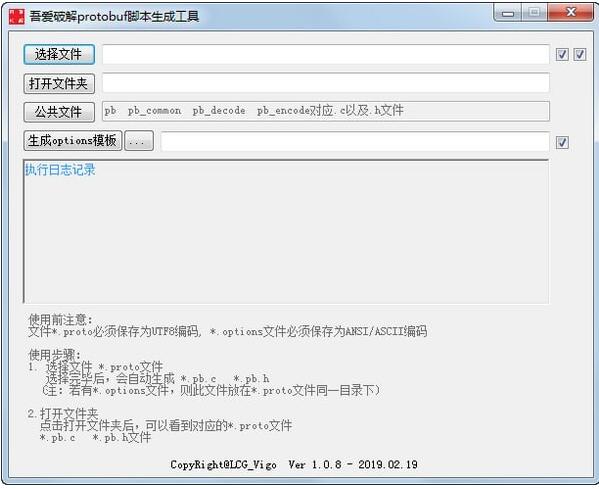Toggle the second checkbox beside 选择文件 field

coord(580,55)
